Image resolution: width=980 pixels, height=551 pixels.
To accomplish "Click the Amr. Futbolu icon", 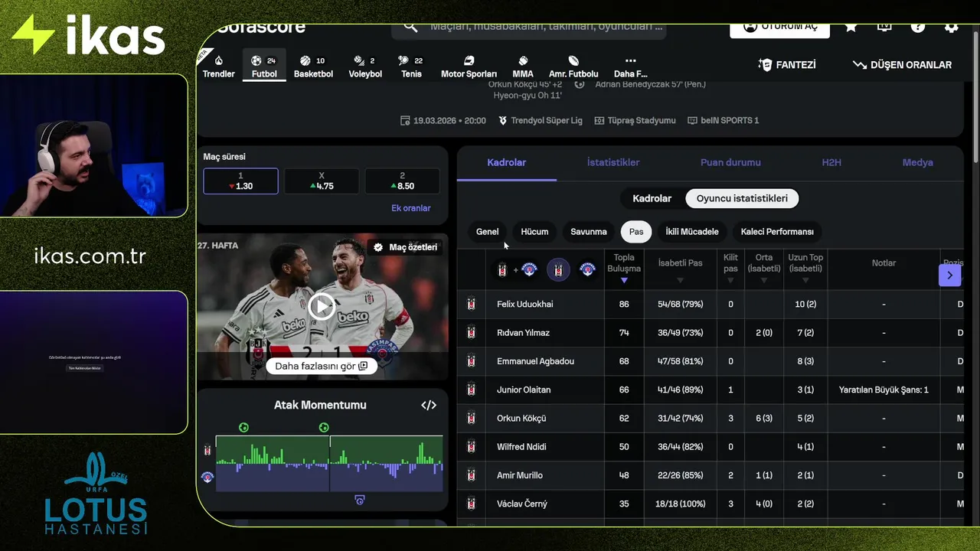I will click(573, 60).
